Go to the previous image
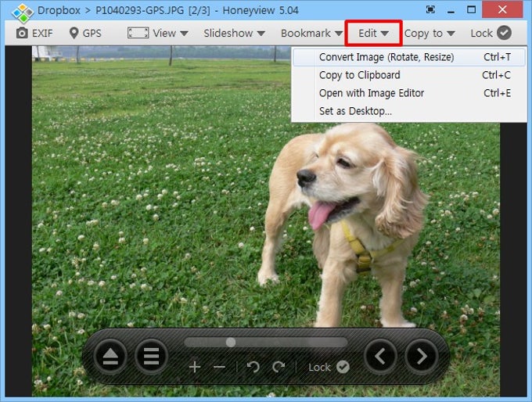Viewport: 532px width, 402px height. pyautogui.click(x=380, y=357)
